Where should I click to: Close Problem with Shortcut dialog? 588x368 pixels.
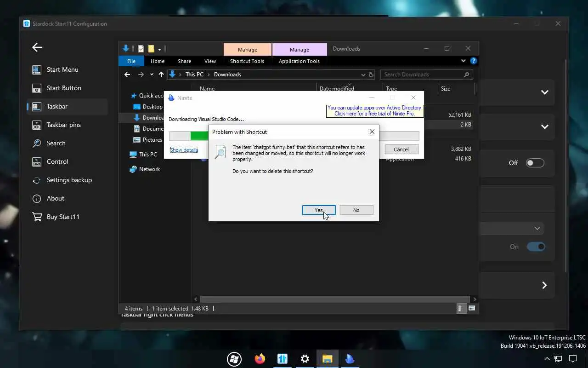372,132
